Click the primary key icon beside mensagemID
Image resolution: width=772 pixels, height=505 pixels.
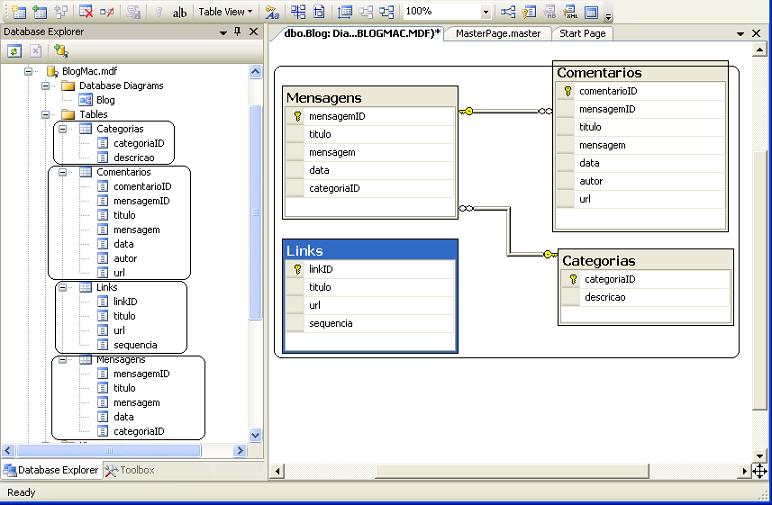[297, 116]
